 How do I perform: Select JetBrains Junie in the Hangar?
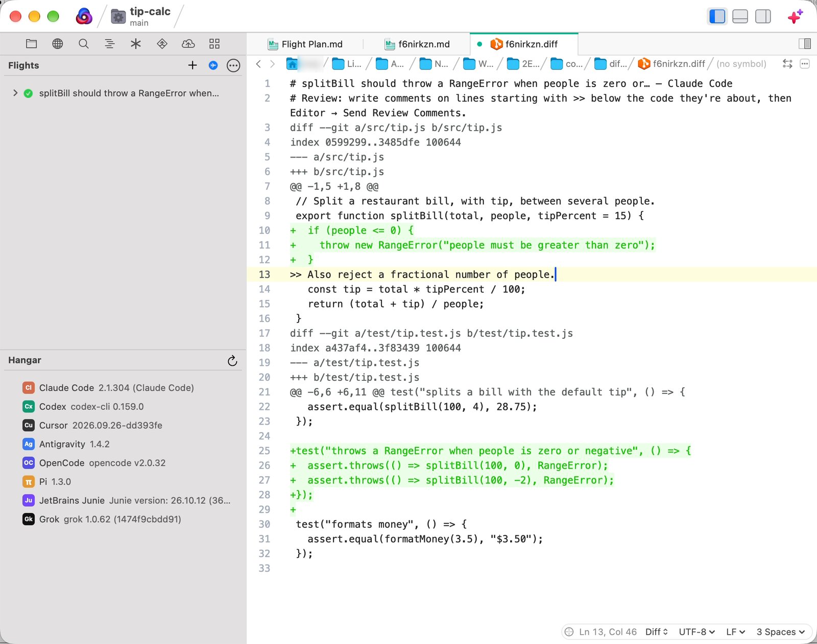[x=123, y=501]
